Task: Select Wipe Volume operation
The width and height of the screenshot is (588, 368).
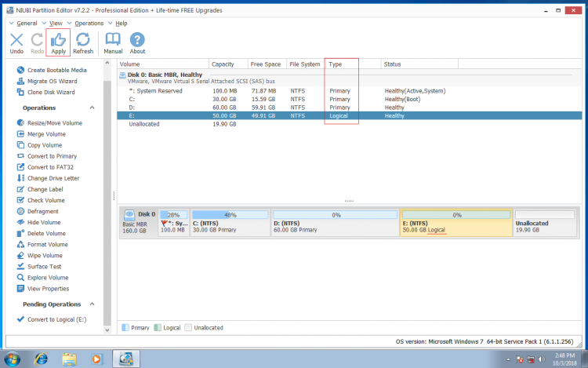Action: click(x=40, y=256)
